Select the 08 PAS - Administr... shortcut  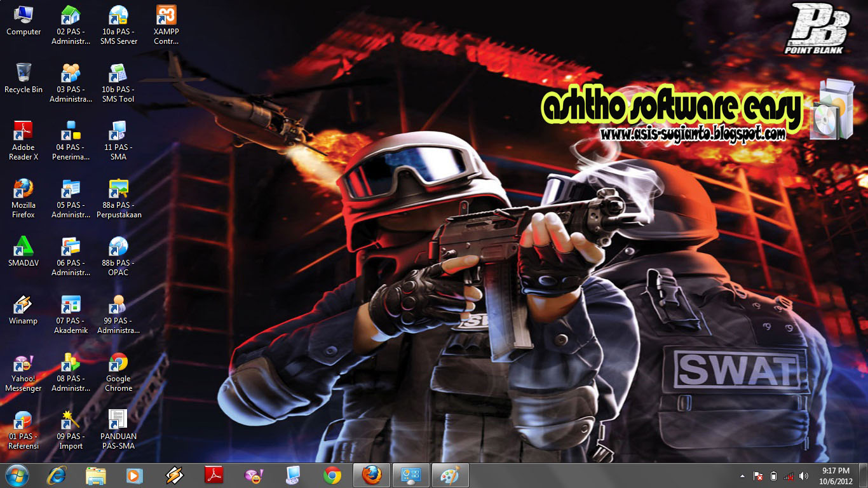point(71,372)
